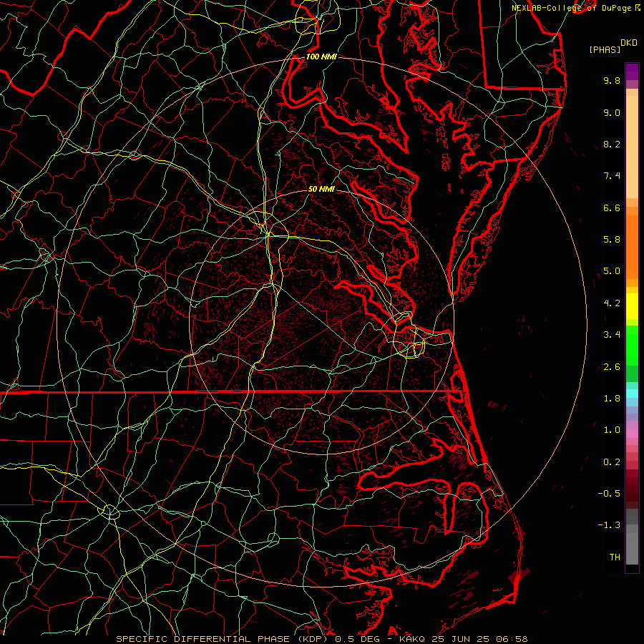Select the 9.8 legend value
Image resolution: width=644 pixels, height=644 pixels.
click(x=612, y=80)
